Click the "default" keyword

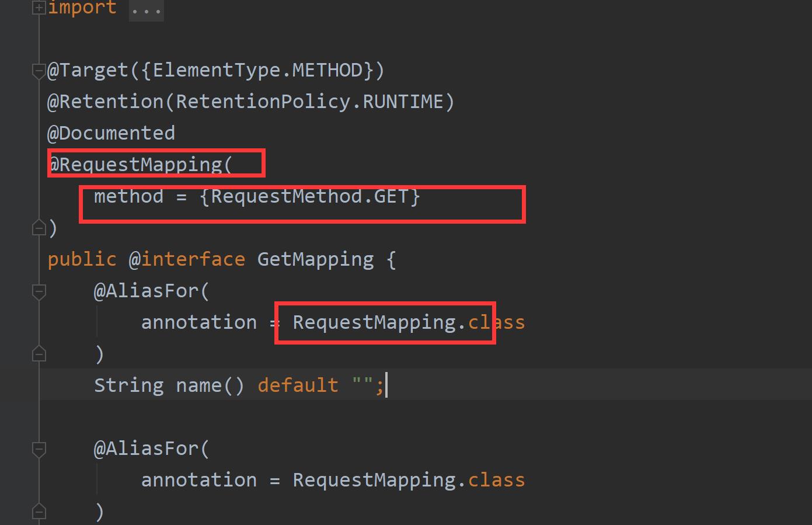pyautogui.click(x=298, y=385)
